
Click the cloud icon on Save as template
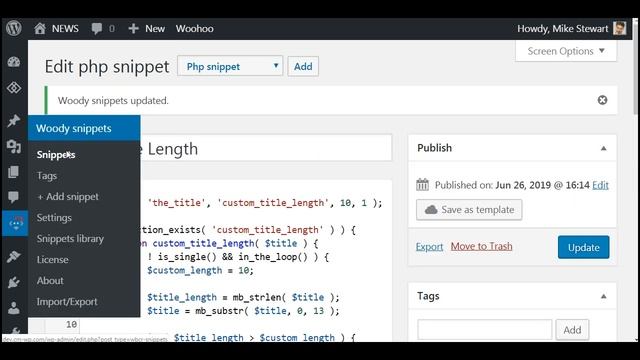coord(431,210)
